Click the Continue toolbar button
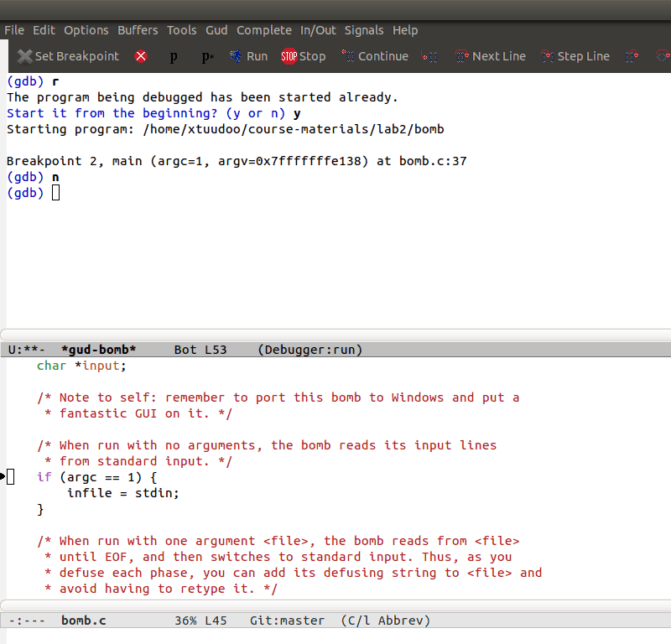671x644 pixels. click(x=375, y=56)
